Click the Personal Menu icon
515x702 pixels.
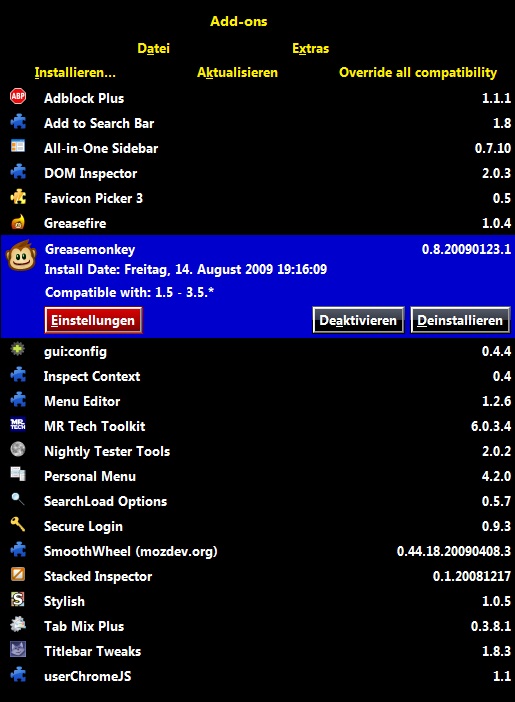18,474
